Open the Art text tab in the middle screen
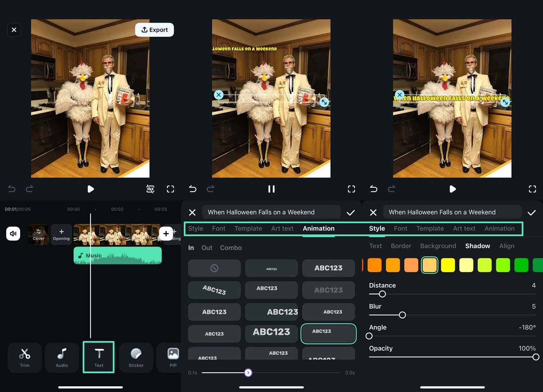 pos(282,228)
